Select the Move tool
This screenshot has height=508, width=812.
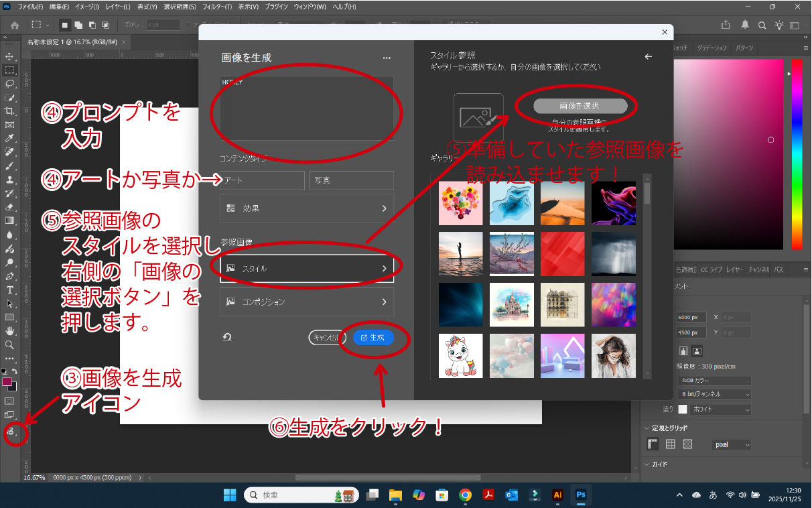9,55
